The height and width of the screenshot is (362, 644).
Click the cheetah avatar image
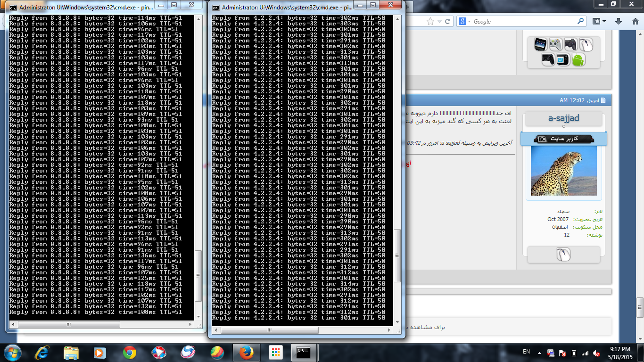(x=563, y=171)
